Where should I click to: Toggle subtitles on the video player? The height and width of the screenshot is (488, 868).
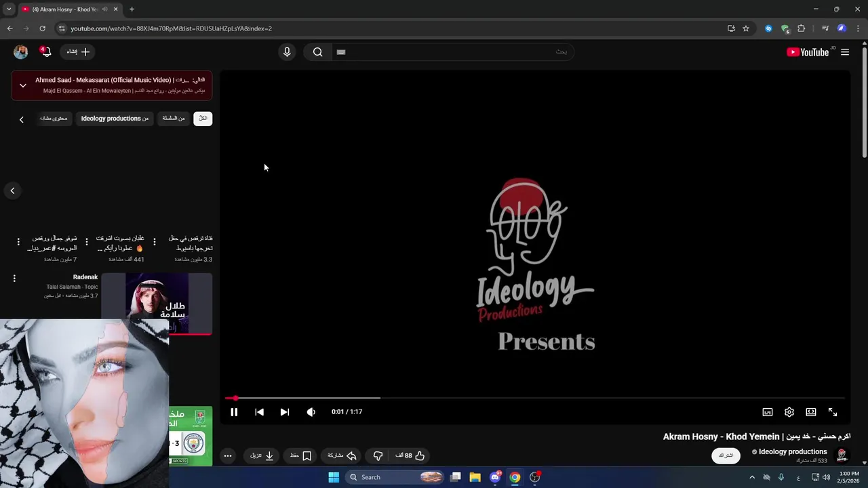[768, 412]
